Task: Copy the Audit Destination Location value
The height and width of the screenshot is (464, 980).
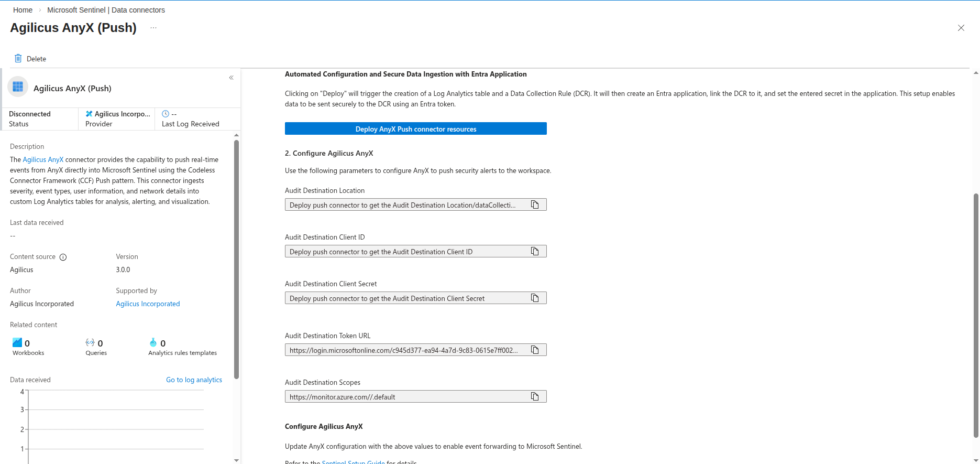Action: [x=535, y=204]
